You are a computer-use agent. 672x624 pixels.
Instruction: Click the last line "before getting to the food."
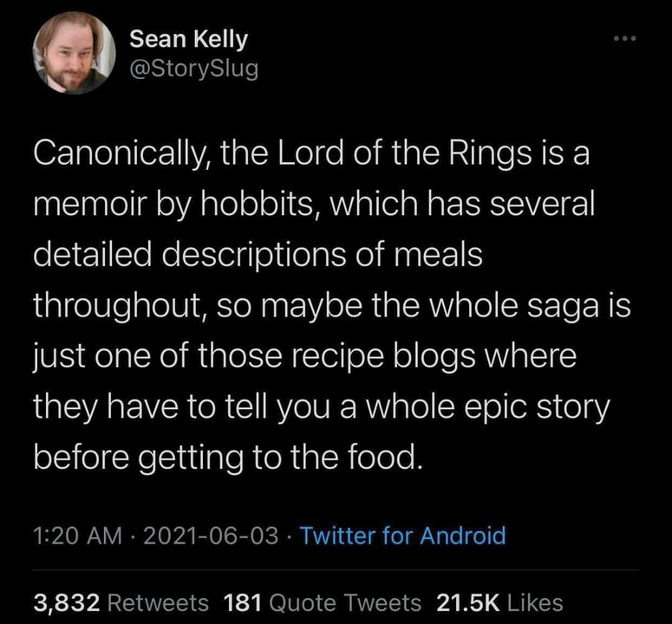click(x=229, y=454)
